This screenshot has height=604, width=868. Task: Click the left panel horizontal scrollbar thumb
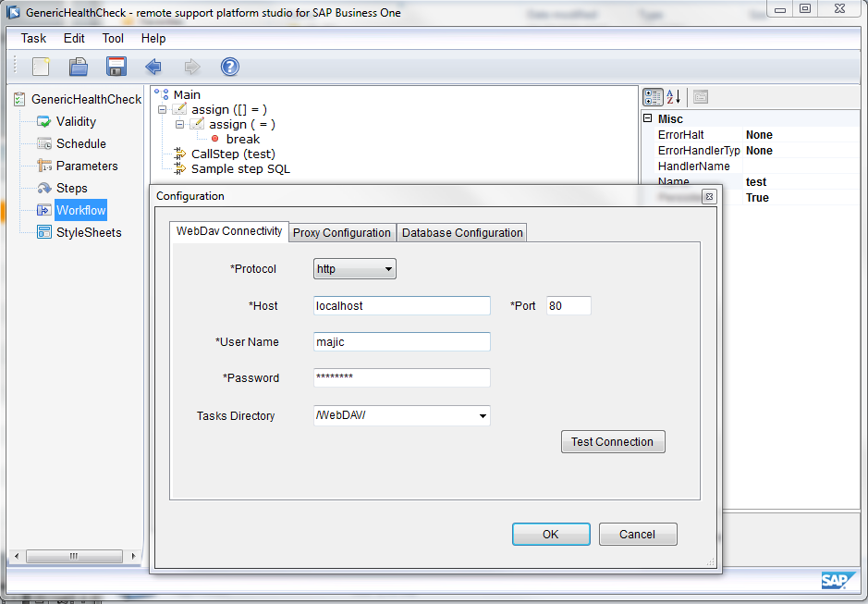click(74, 556)
